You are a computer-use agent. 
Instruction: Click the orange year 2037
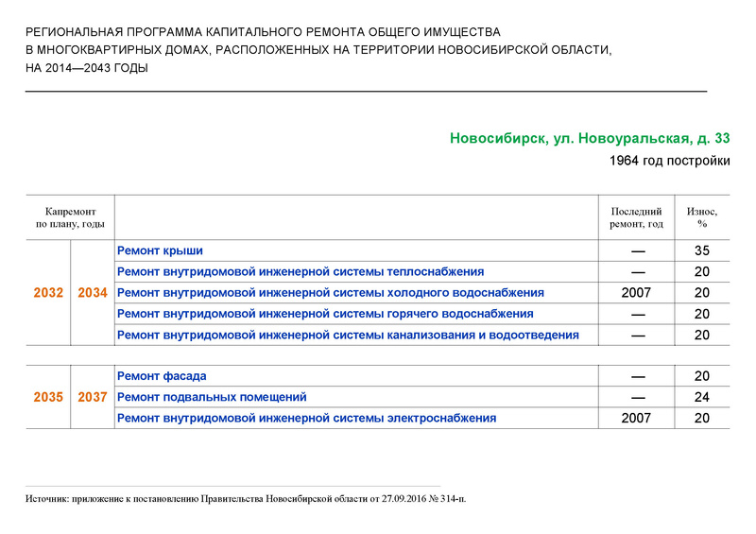(x=93, y=397)
